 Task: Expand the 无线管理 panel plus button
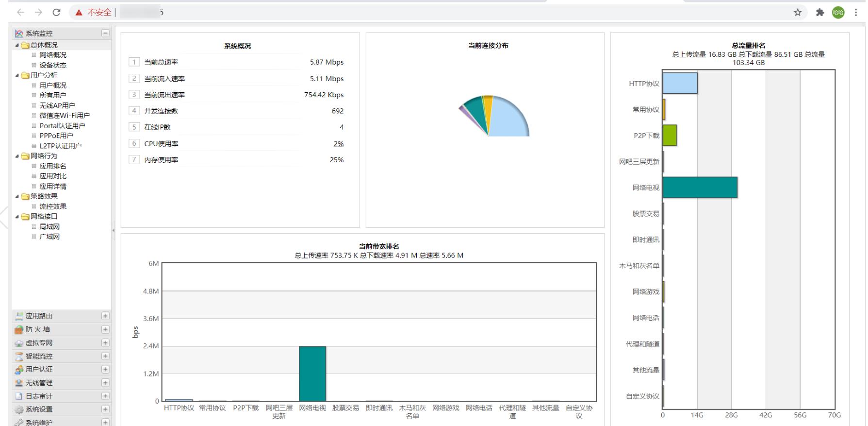coord(105,383)
